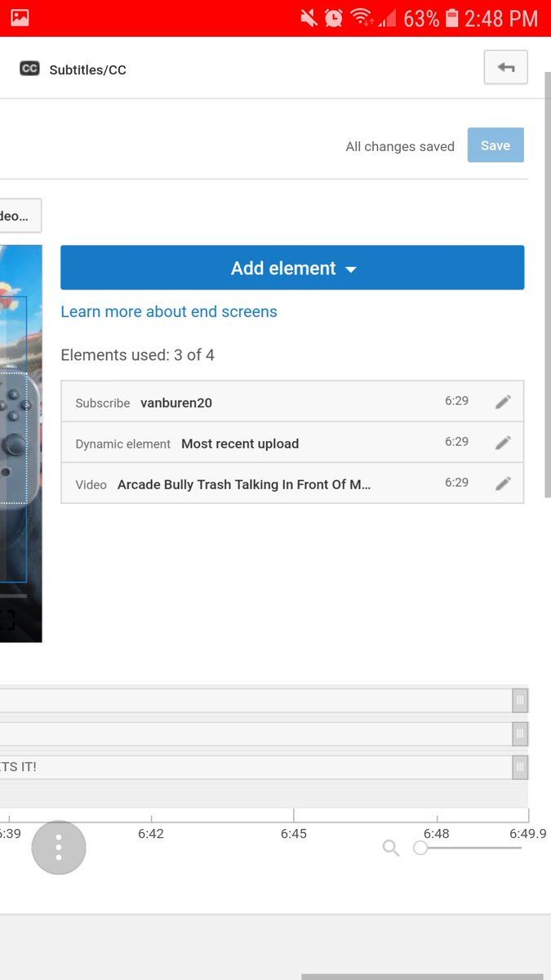Open the Add element dropdown
This screenshot has width=551, height=980.
(x=292, y=268)
